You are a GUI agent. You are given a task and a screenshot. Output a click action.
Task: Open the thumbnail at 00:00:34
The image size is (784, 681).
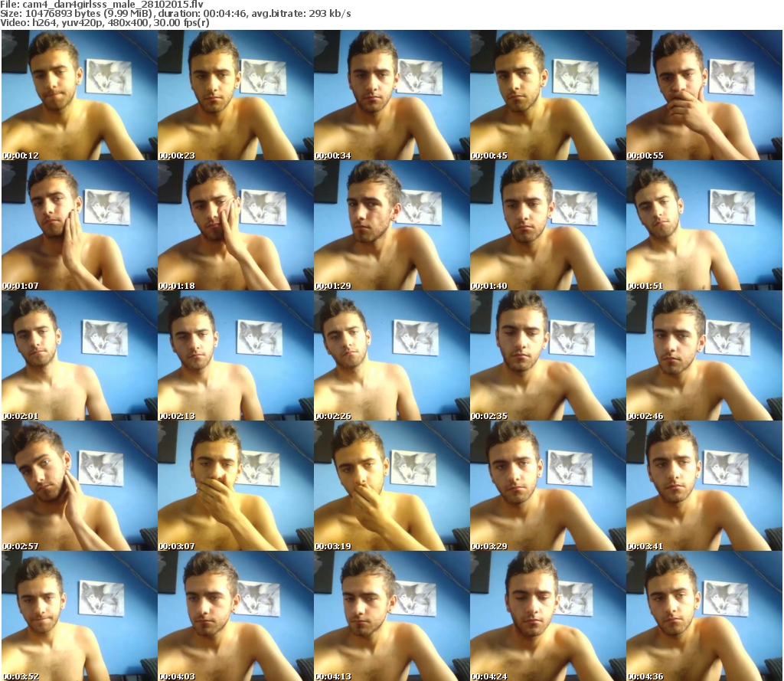pyautogui.click(x=391, y=95)
